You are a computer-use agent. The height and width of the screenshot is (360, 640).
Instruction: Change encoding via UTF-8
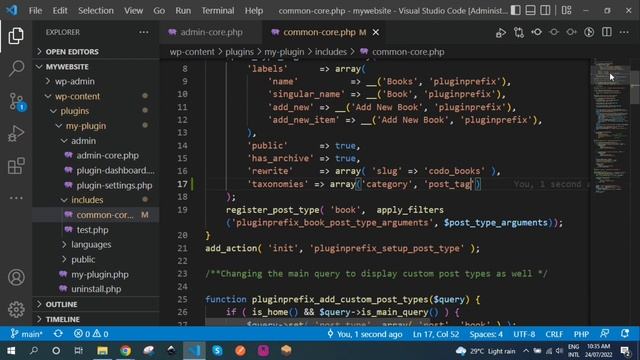524,334
